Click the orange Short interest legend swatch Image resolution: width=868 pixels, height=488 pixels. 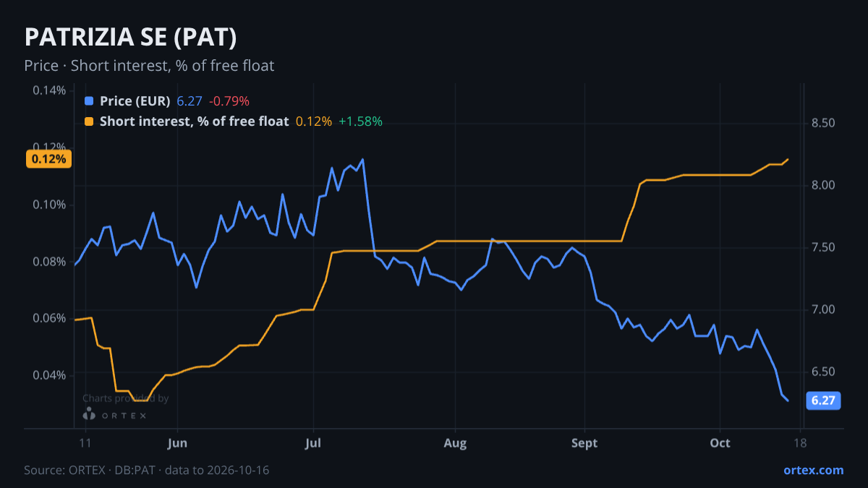coord(89,121)
